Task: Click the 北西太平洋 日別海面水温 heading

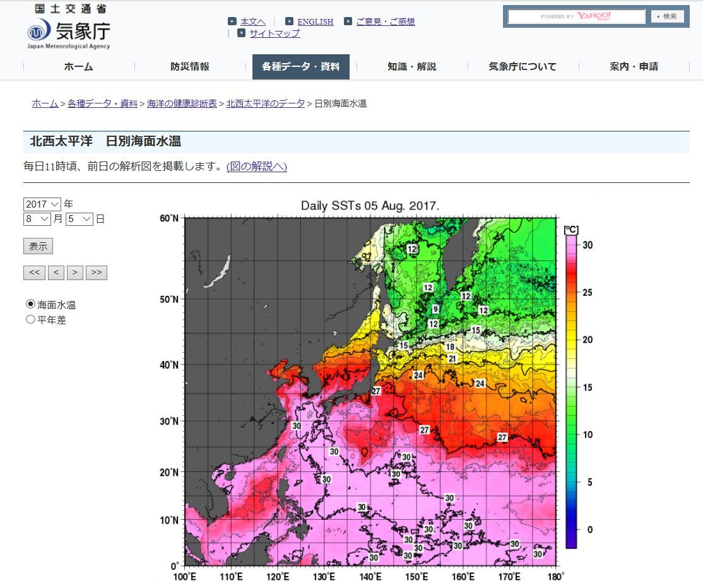Action: 105,141
